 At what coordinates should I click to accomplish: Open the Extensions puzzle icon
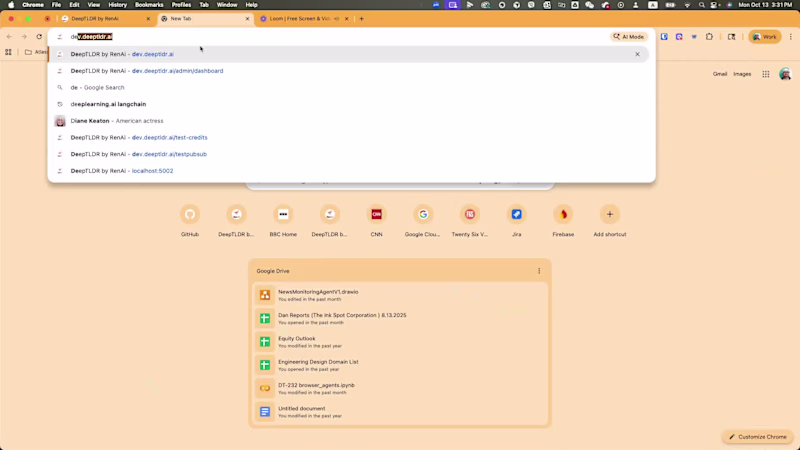[709, 37]
